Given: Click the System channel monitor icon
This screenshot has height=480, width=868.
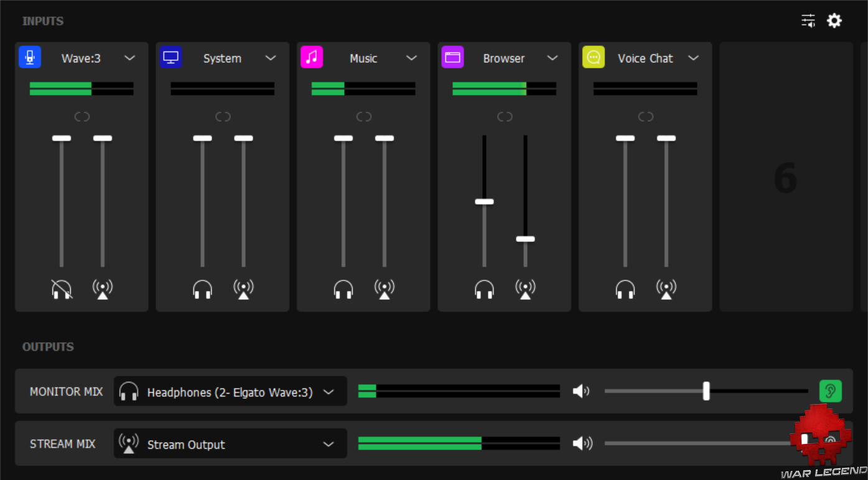Looking at the screenshot, I should [x=170, y=57].
